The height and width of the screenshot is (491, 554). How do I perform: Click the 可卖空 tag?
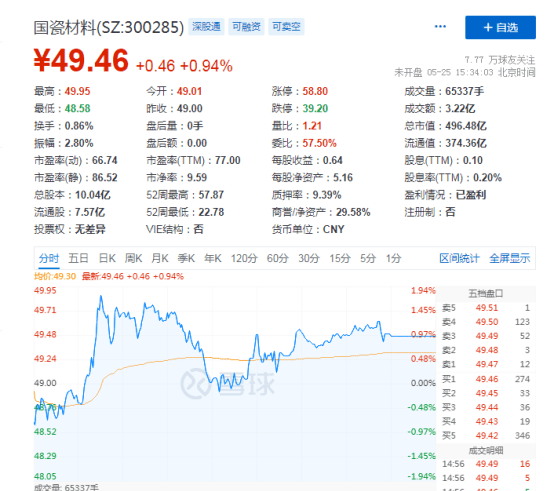point(286,26)
